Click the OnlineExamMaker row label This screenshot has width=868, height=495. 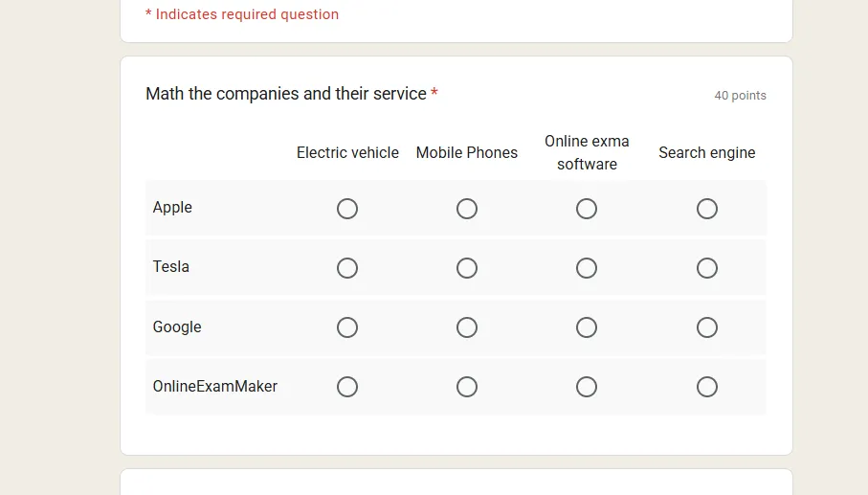coord(215,387)
